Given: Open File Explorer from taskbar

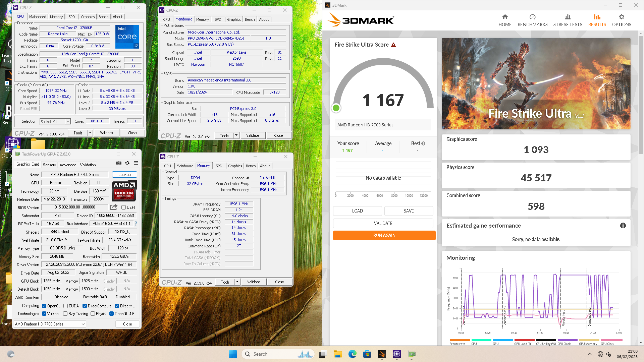Looking at the screenshot, I should click(x=337, y=354).
